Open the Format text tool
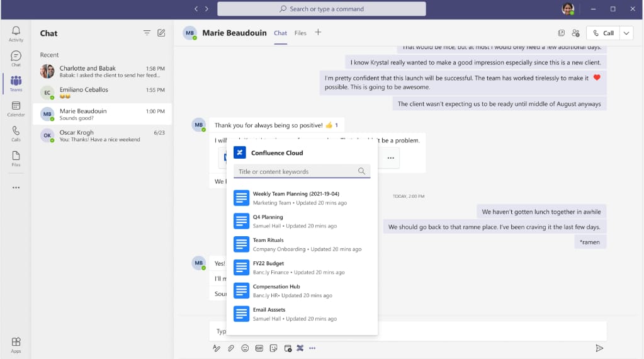Screen dimensions: 644x359 tap(217, 348)
